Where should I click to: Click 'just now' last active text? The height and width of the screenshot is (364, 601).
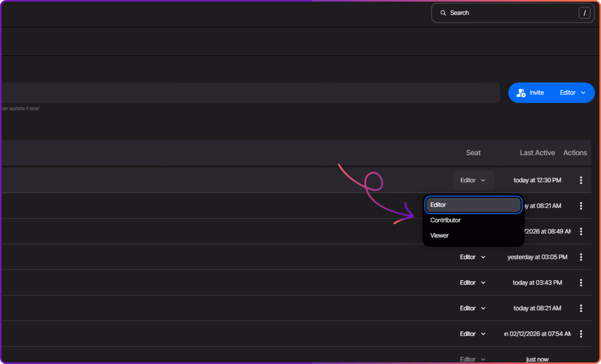click(x=537, y=360)
